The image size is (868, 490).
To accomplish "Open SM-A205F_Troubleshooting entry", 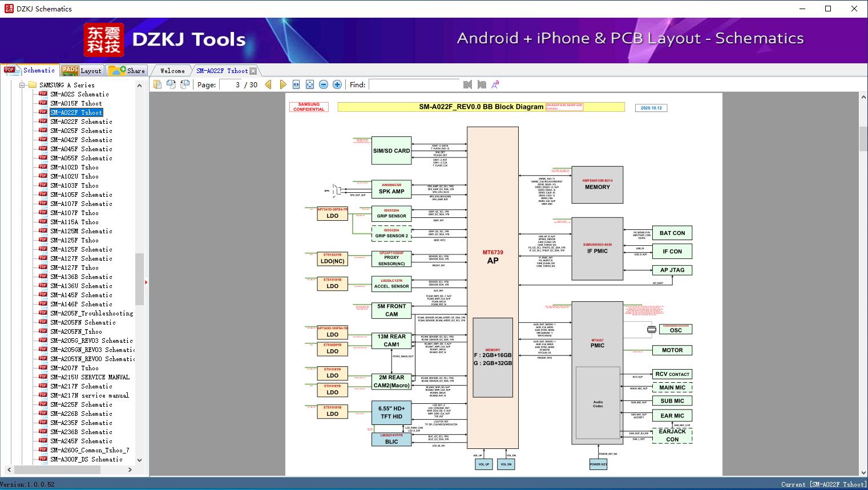I will pyautogui.click(x=91, y=313).
